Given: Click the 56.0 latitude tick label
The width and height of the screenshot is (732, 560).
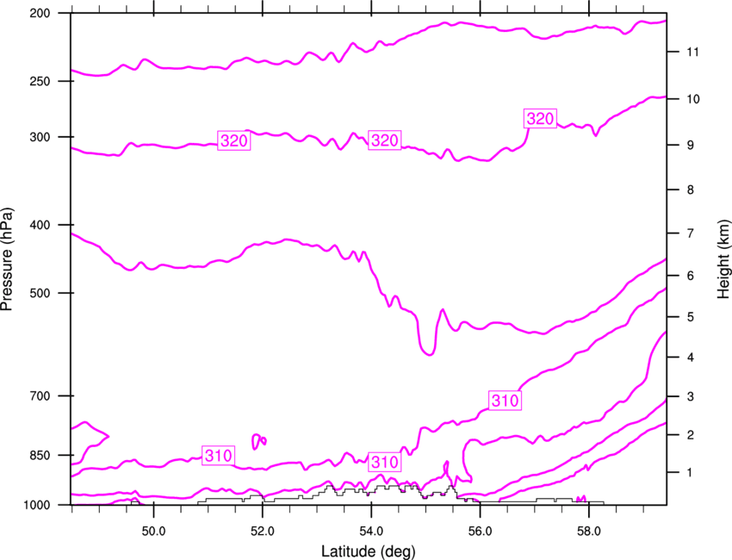Looking at the screenshot, I should 480,531.
